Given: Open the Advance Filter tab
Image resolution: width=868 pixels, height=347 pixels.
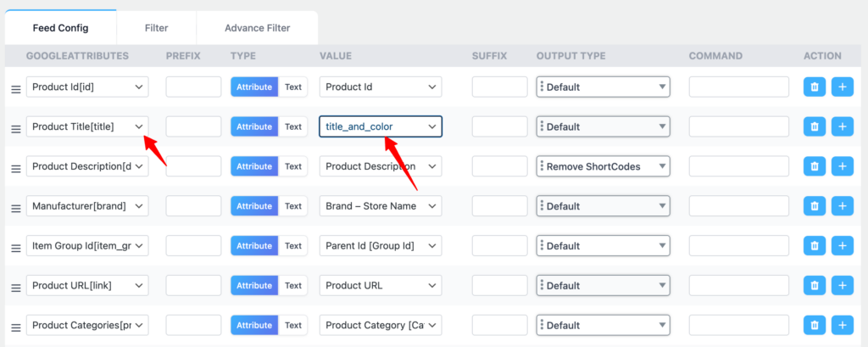Looking at the screenshot, I should pyautogui.click(x=257, y=28).
